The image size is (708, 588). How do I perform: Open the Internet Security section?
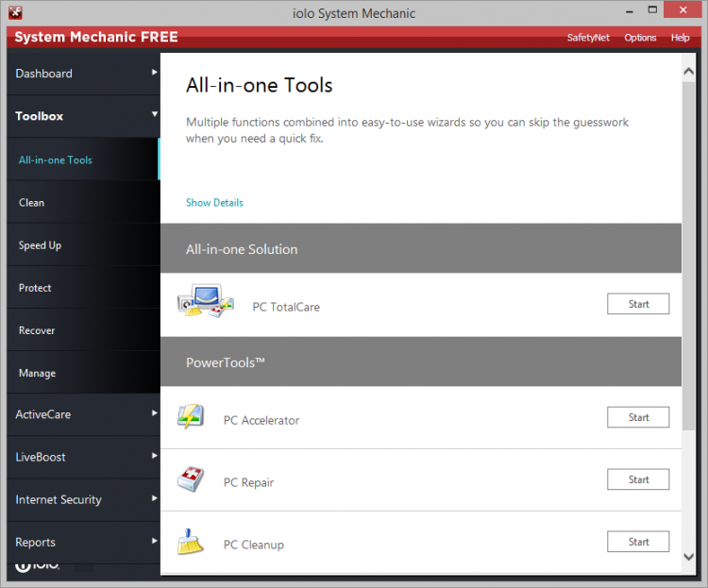point(83,499)
